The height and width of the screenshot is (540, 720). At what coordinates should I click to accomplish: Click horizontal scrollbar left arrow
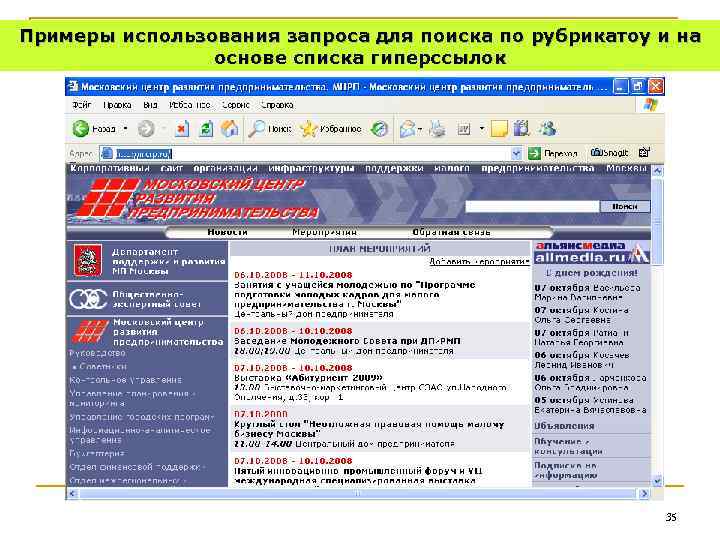coord(73,493)
